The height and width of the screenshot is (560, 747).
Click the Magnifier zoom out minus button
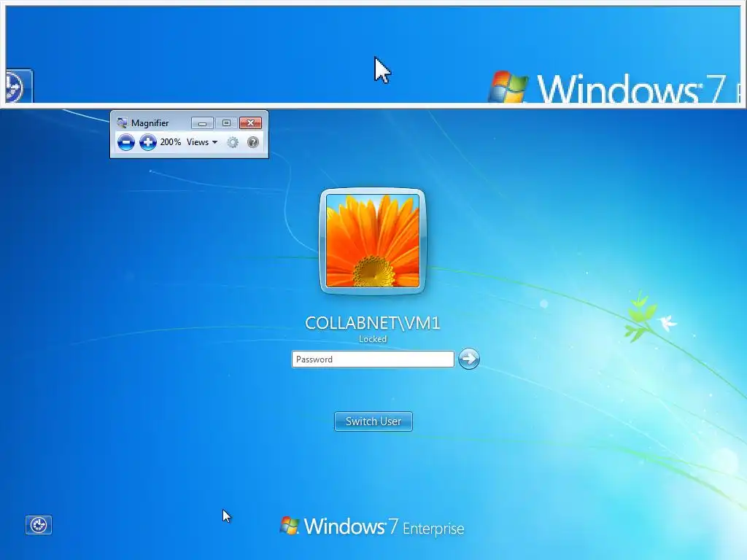click(125, 142)
